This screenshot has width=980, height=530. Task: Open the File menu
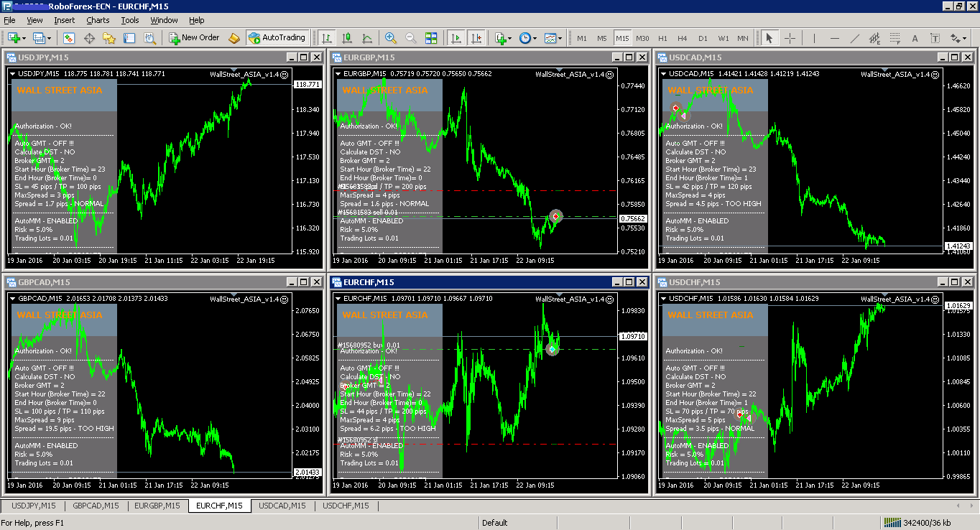(x=9, y=20)
